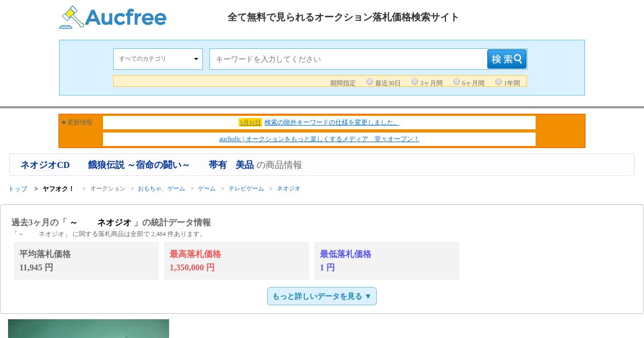This screenshot has height=338, width=644.
Task: Click the オークション breadcrumb text
Action: tap(108, 189)
